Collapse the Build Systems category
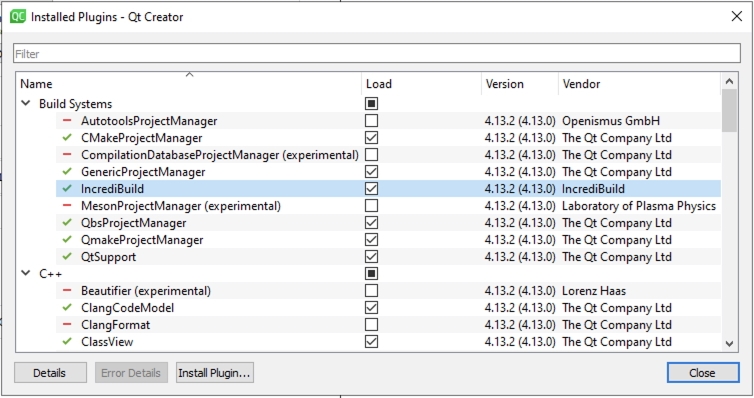Viewport: 754px width, 398px height. tap(26, 103)
